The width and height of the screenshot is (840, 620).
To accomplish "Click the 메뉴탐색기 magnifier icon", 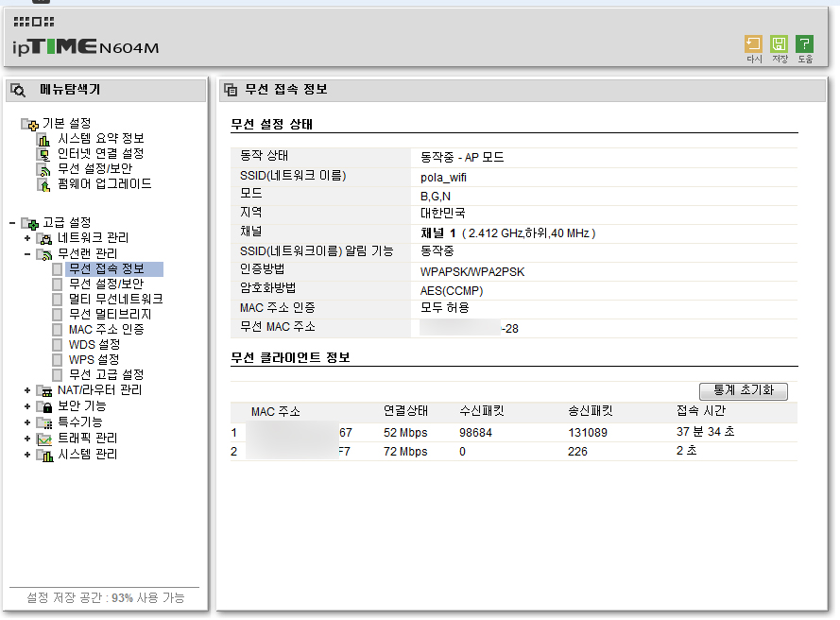I will [18, 90].
